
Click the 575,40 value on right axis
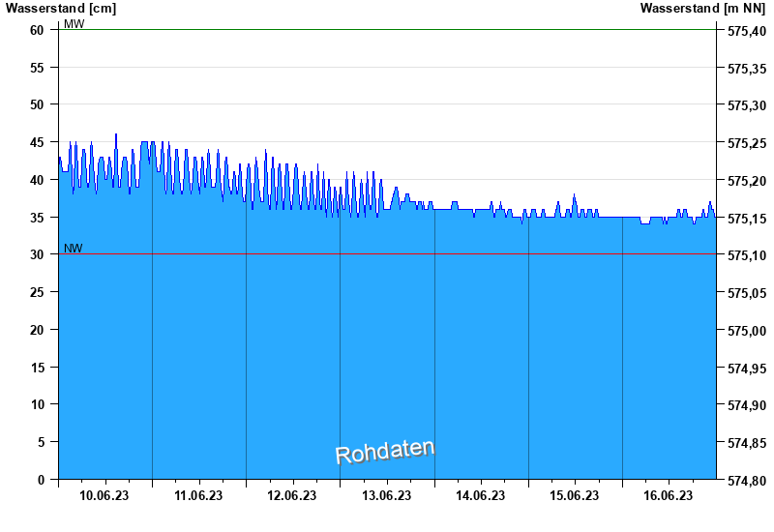[747, 31]
